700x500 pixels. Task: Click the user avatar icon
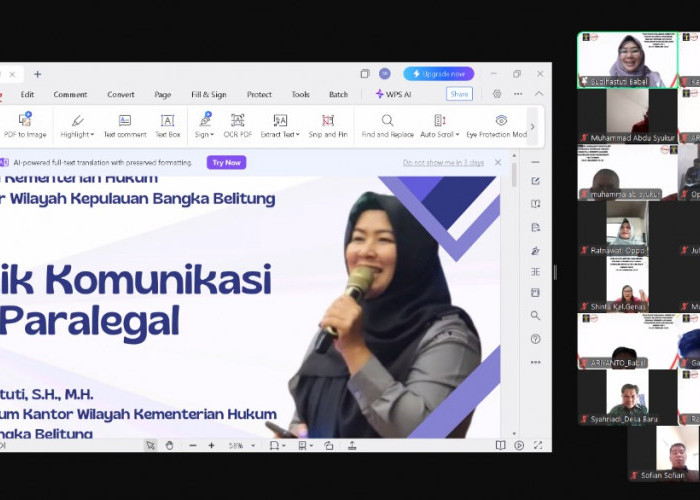click(384, 74)
